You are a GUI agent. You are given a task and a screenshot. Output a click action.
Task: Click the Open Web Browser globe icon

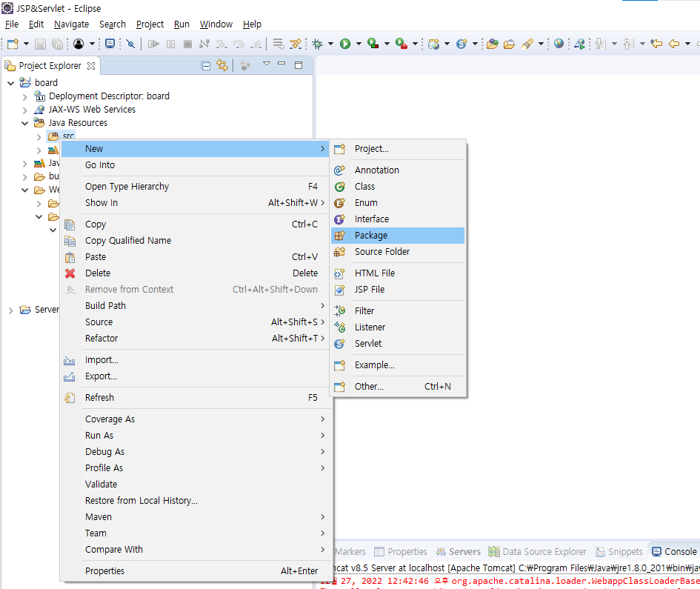pos(559,44)
